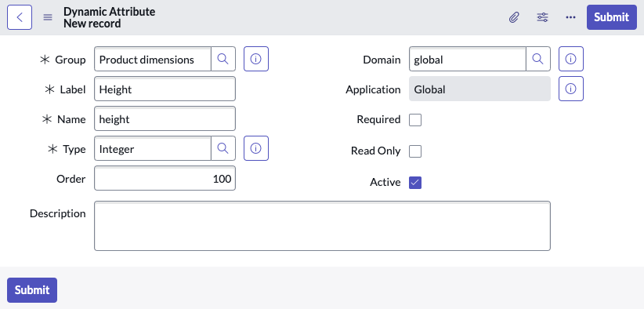644x309 pixels.
Task: Click the Order field label
Action: click(x=71, y=179)
